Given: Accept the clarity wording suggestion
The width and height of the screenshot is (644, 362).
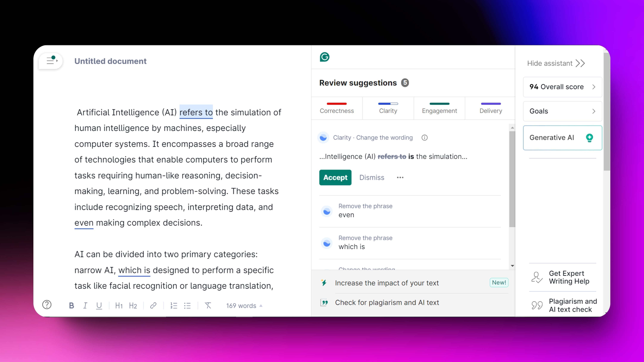Looking at the screenshot, I should coord(335,177).
